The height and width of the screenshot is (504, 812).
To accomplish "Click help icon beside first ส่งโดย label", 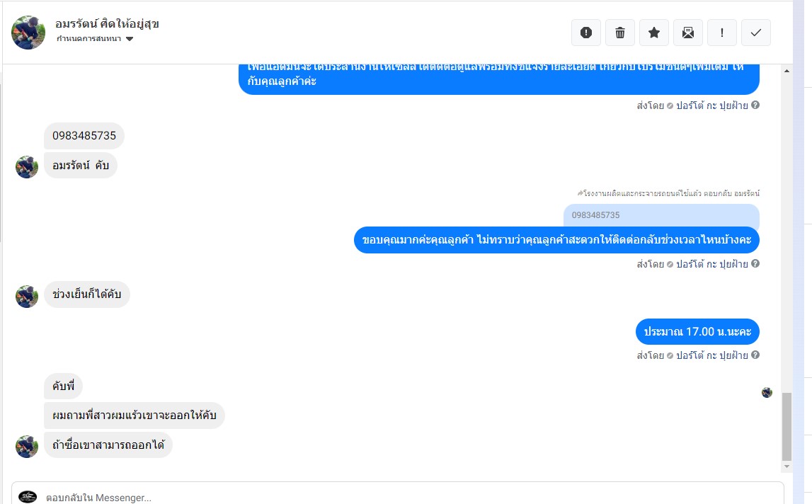I will (755, 105).
